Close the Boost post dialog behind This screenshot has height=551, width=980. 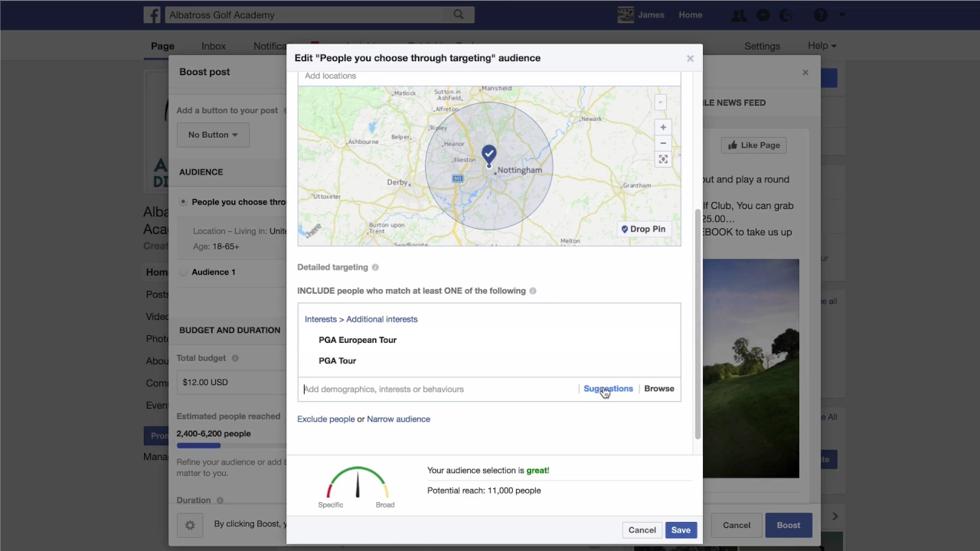(805, 72)
